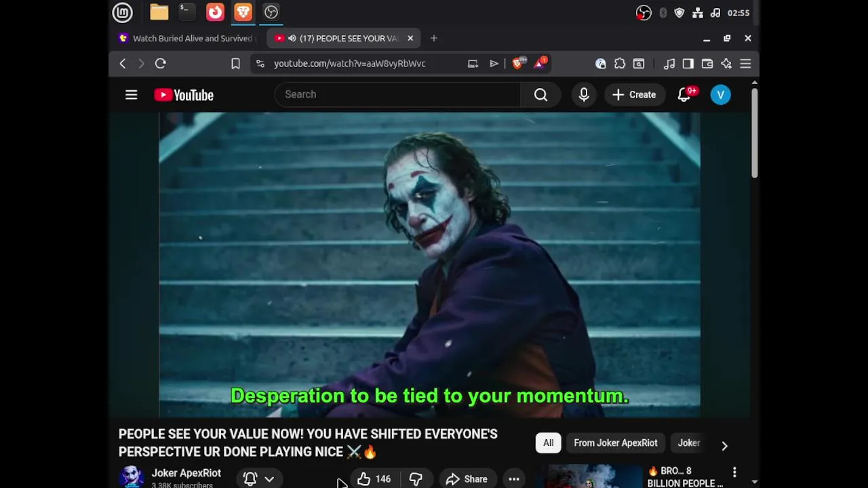Screen dimensions: 868x488
Task: Click the page vertical scrollbar thumb
Action: click(x=754, y=132)
